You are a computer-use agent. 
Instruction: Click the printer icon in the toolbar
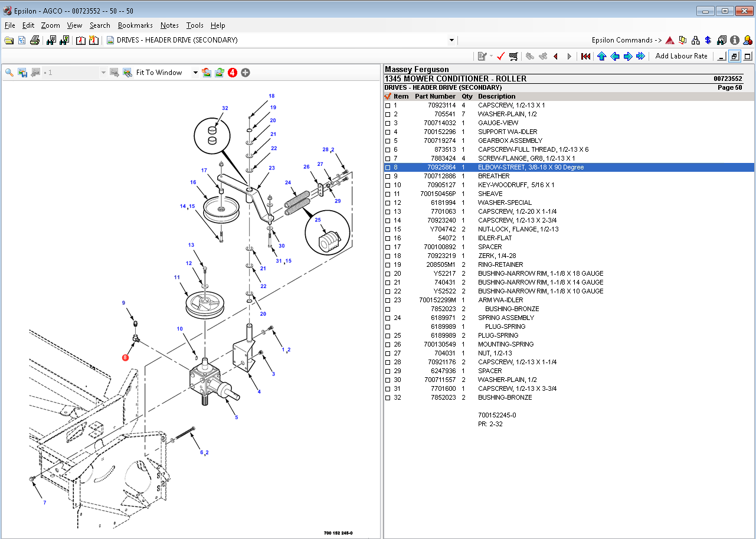[35, 40]
